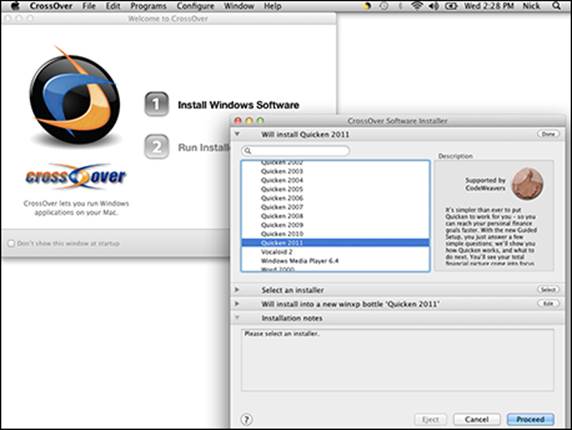Screen dimensions: 572x430
Task: Click the Edit button for the bottle
Action: point(548,303)
